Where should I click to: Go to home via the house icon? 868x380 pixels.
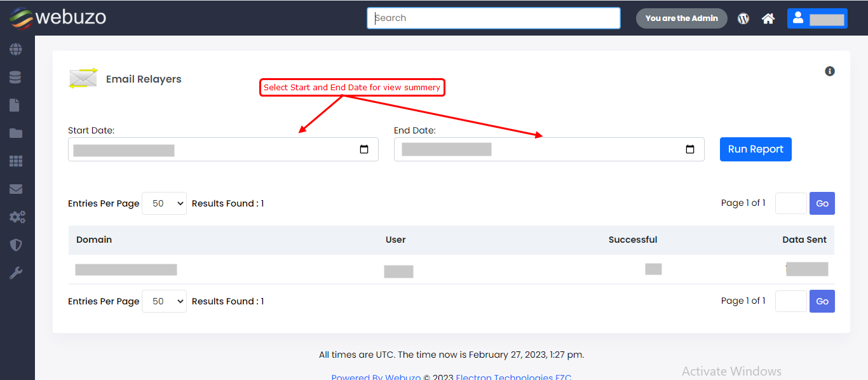[768, 18]
